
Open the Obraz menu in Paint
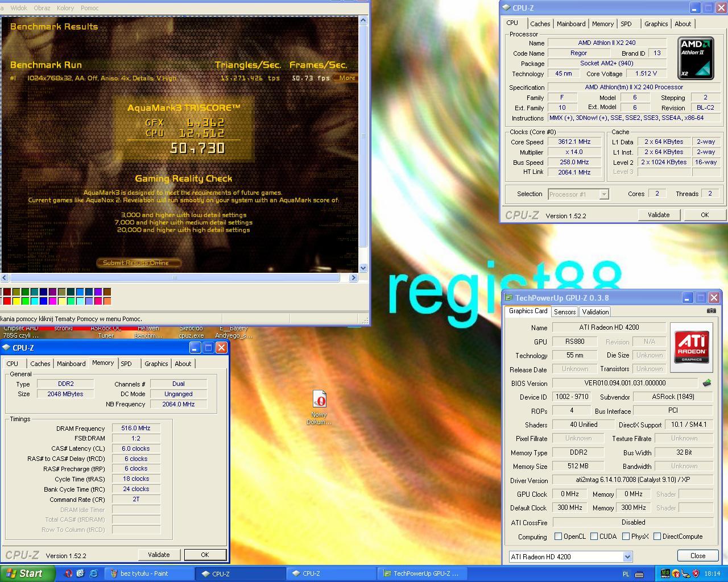42,8
